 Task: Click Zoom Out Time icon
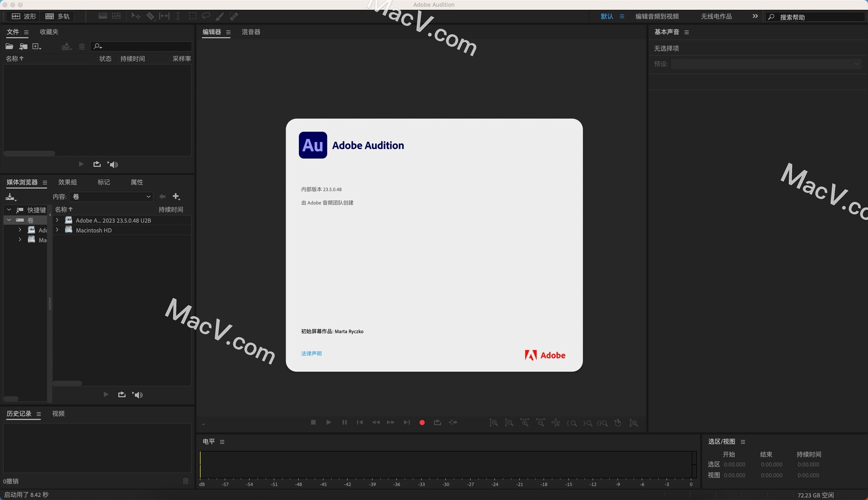[540, 423]
